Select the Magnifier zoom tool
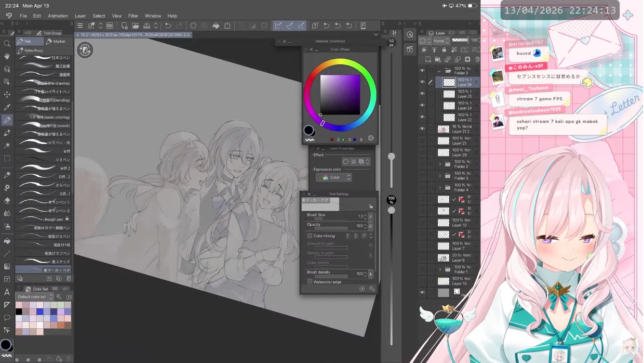Viewport: 644px width, 363px height. 7,44
